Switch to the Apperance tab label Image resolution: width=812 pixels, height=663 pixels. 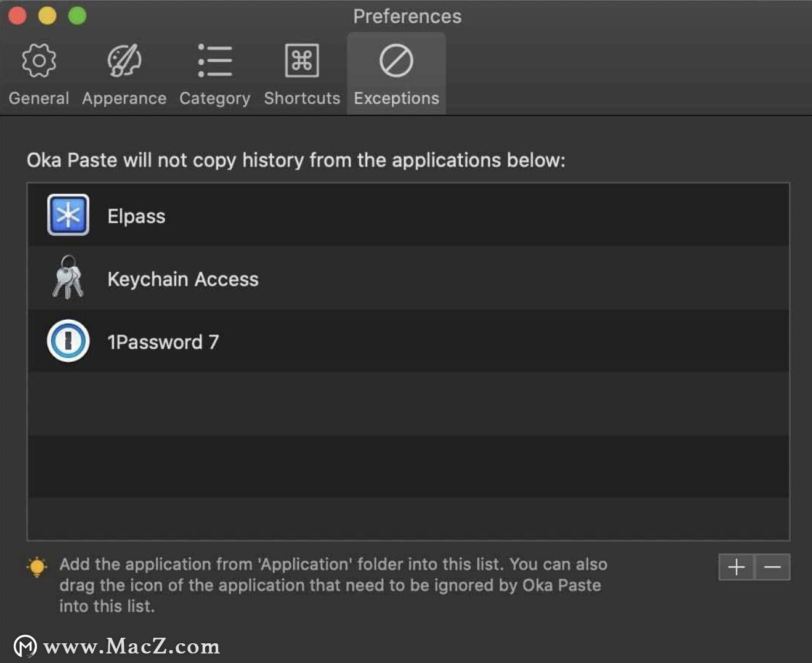tap(124, 99)
